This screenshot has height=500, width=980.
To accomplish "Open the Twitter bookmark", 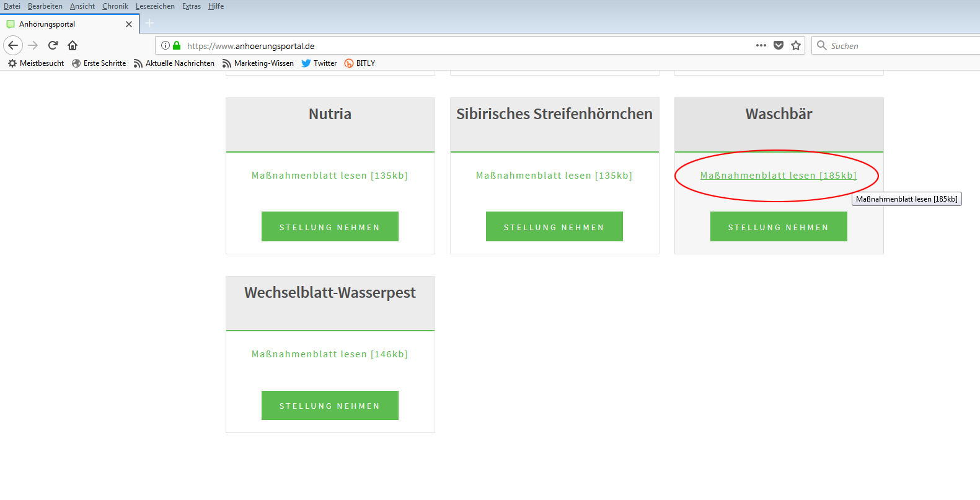I will coord(319,63).
